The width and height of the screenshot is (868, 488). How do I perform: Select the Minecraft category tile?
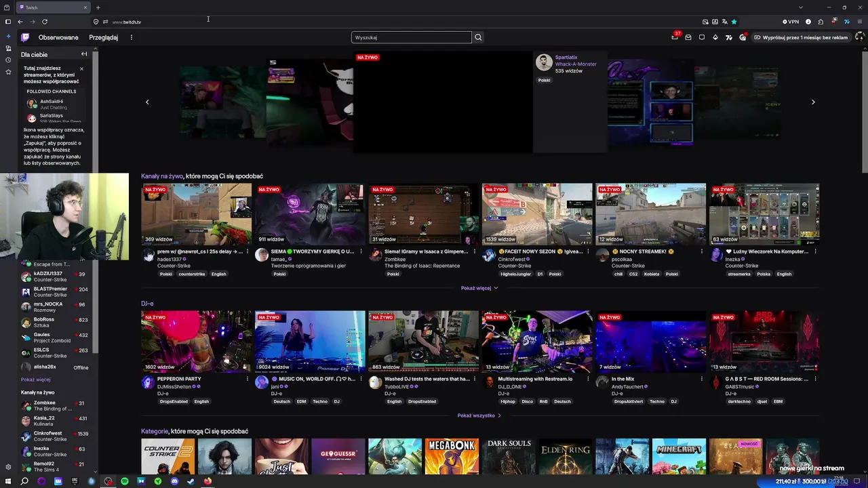pos(679,457)
